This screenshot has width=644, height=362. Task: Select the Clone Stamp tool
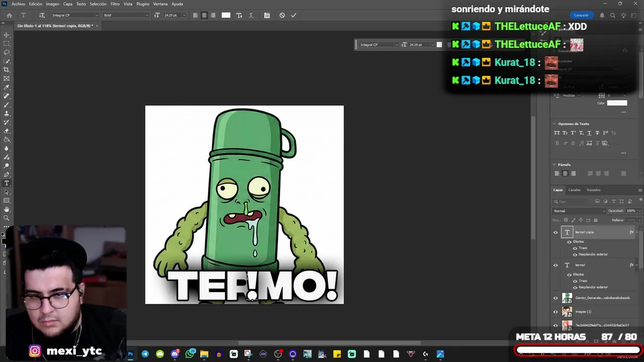(x=7, y=114)
